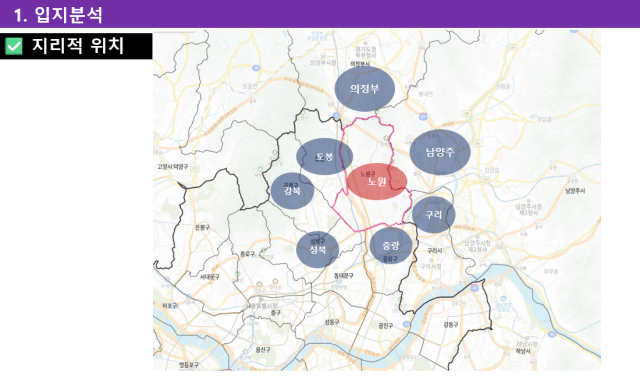Click the red 노원 ellipse marker
The height and width of the screenshot is (376, 640).
(377, 181)
